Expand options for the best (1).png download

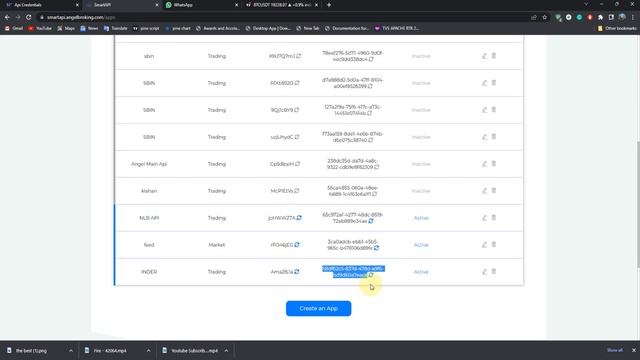(x=71, y=351)
